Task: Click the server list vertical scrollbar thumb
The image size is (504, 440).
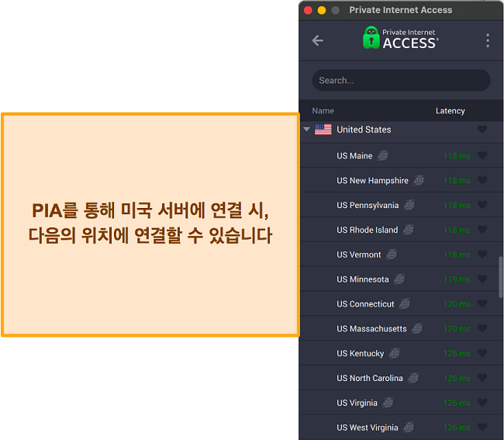Action: pyautogui.click(x=500, y=277)
